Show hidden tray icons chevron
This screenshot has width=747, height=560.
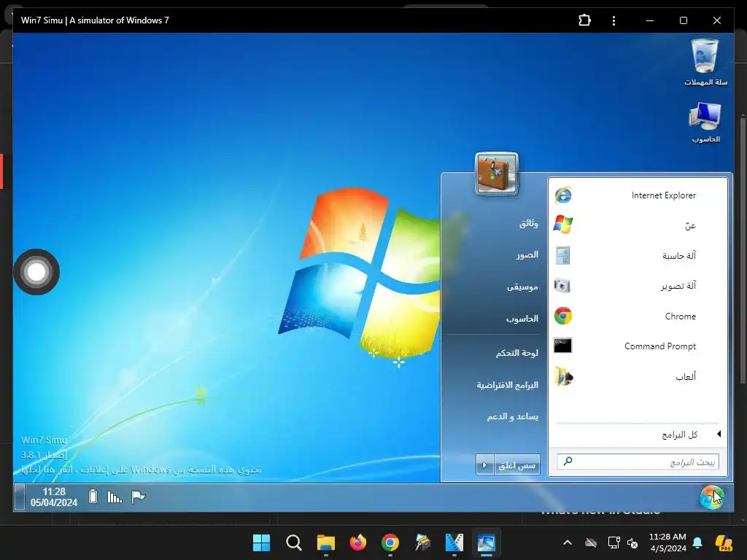pos(568,542)
